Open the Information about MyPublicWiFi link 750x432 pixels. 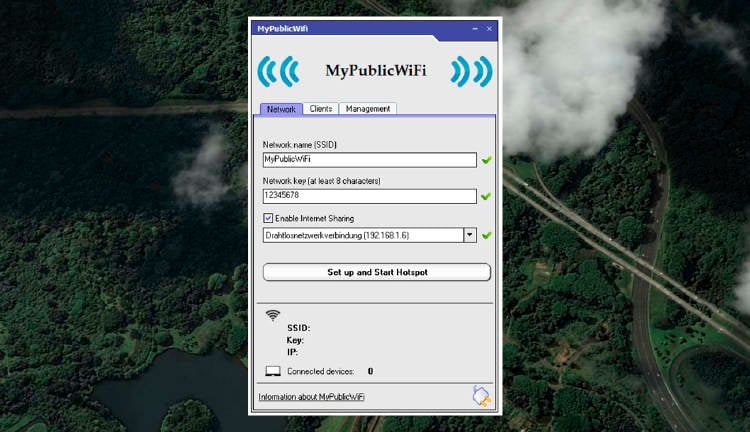click(311, 397)
